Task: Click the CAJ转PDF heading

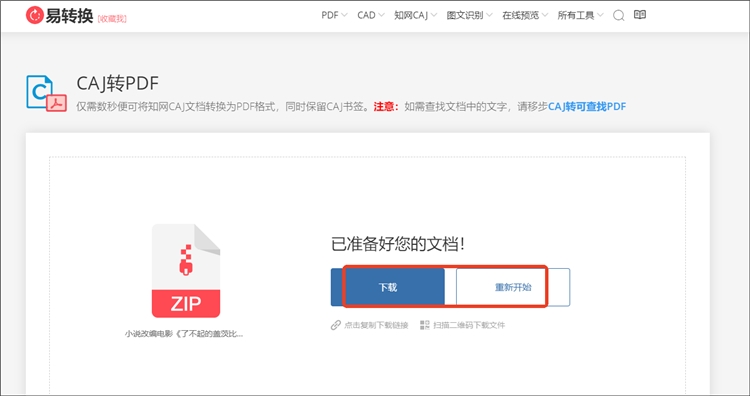Action: click(x=117, y=84)
